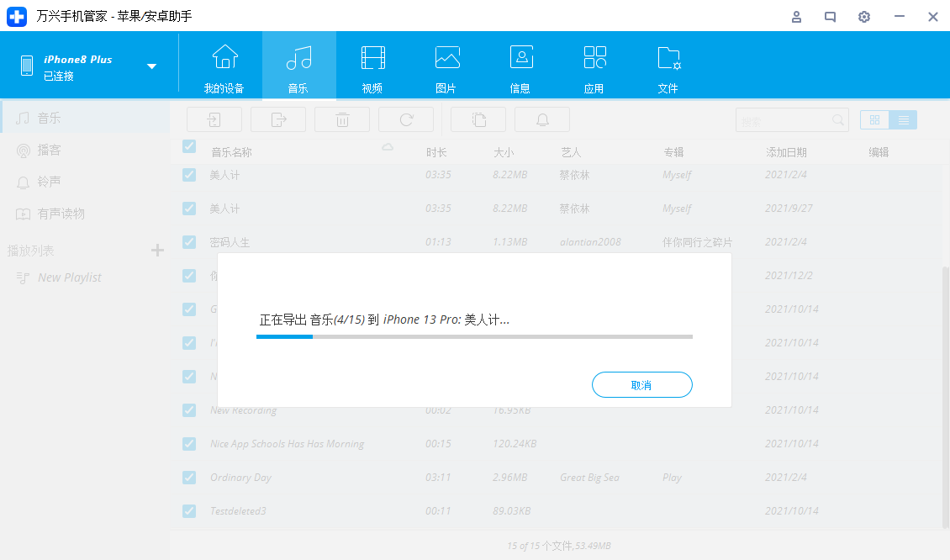
Task: Click album 伴你同行之碎片
Action: click(x=697, y=242)
